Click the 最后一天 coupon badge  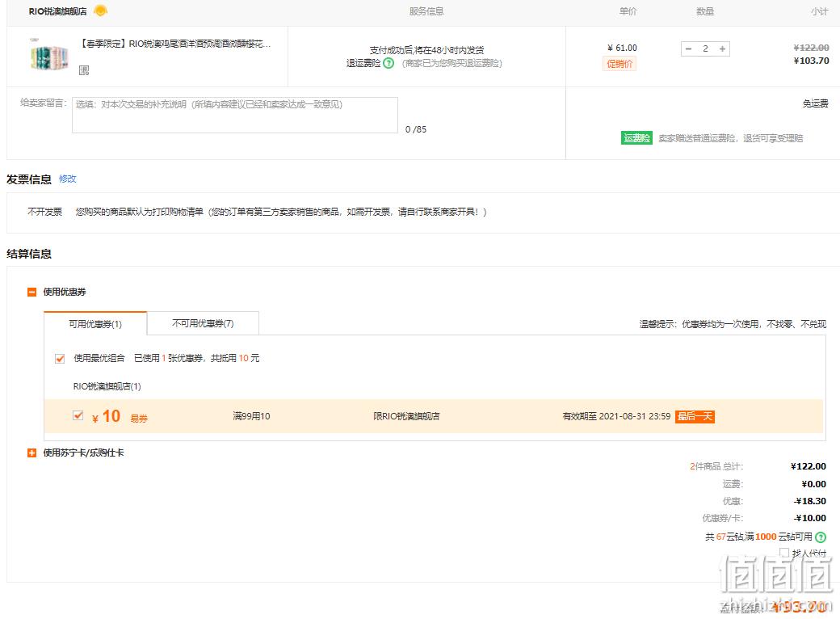click(x=695, y=416)
